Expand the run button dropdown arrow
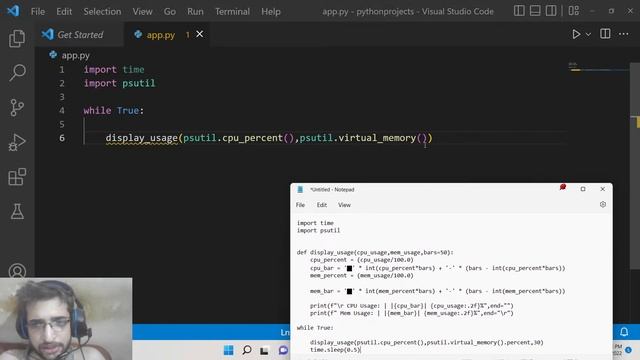This screenshot has height=360, width=640. tap(588, 35)
